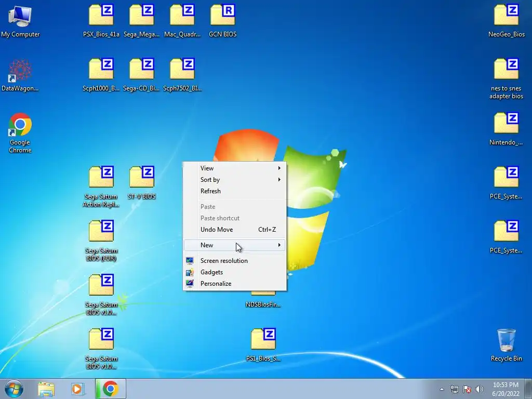Open the Windows Start button
Viewport: 532px width, 399px height.
[14, 389]
